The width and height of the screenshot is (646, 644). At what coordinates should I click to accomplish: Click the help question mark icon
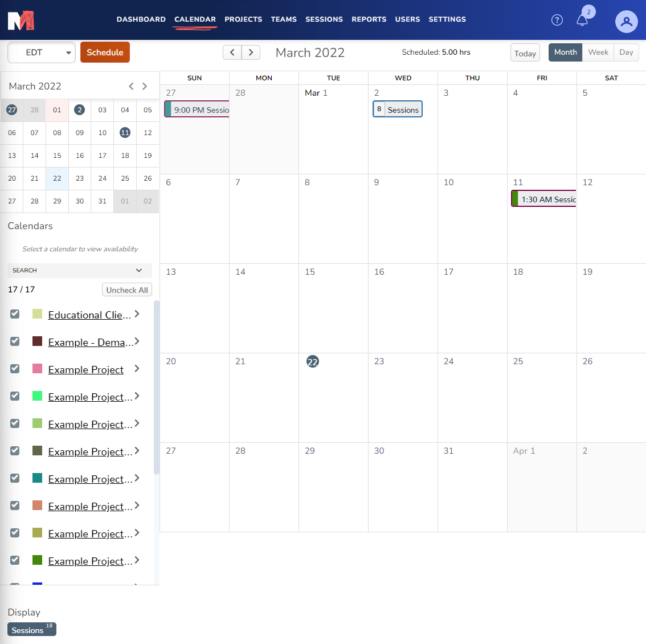pos(557,20)
